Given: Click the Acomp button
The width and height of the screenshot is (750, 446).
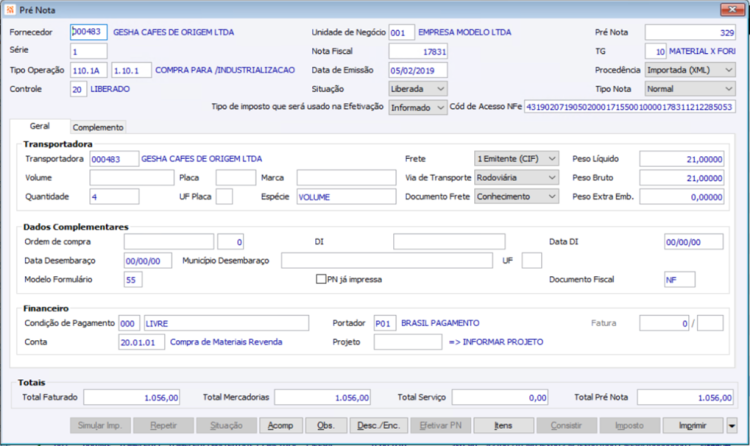Looking at the screenshot, I should tap(280, 425).
